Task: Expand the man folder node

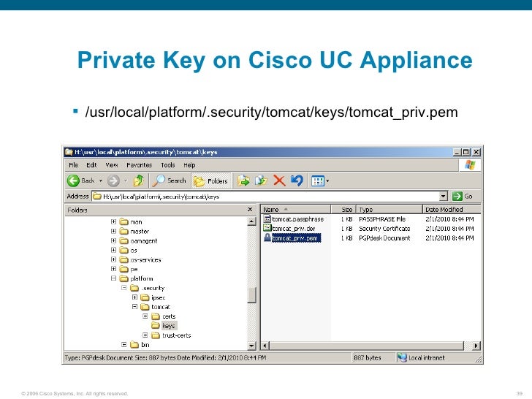Action: (114, 221)
